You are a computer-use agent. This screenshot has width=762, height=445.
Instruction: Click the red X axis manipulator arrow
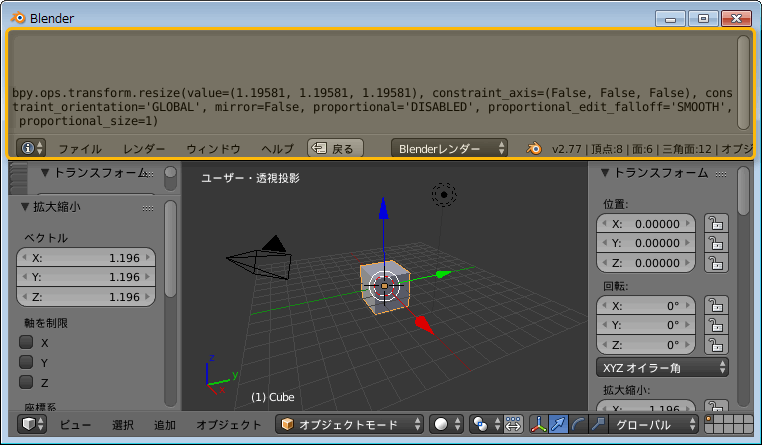click(x=423, y=325)
